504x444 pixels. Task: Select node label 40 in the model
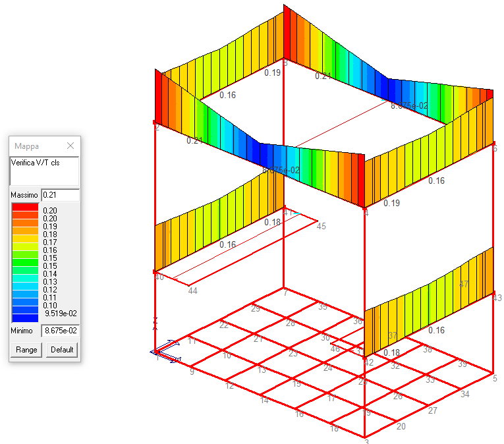coord(159,277)
